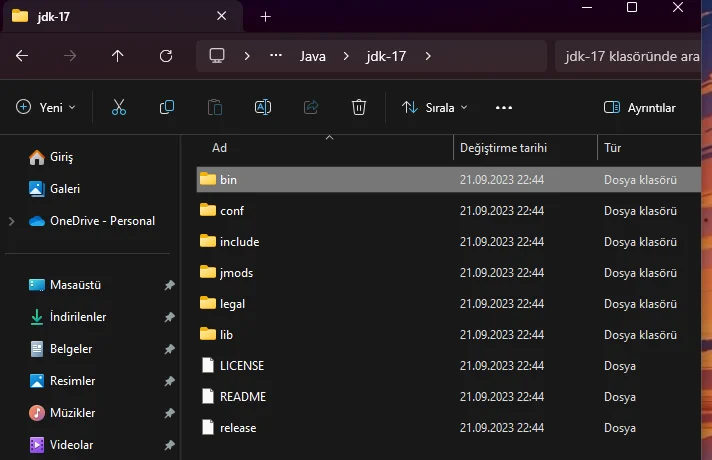The width and height of the screenshot is (712, 460).
Task: Select the bin folder
Action: point(449,179)
